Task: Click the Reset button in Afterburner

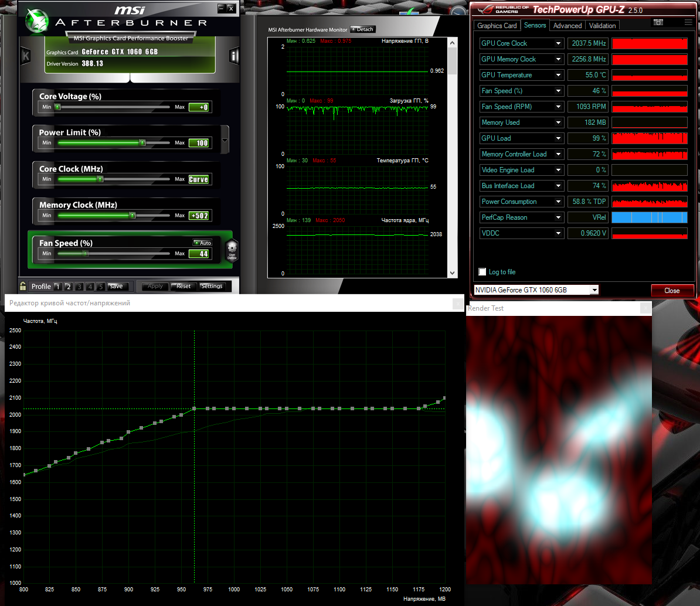Action: (183, 287)
